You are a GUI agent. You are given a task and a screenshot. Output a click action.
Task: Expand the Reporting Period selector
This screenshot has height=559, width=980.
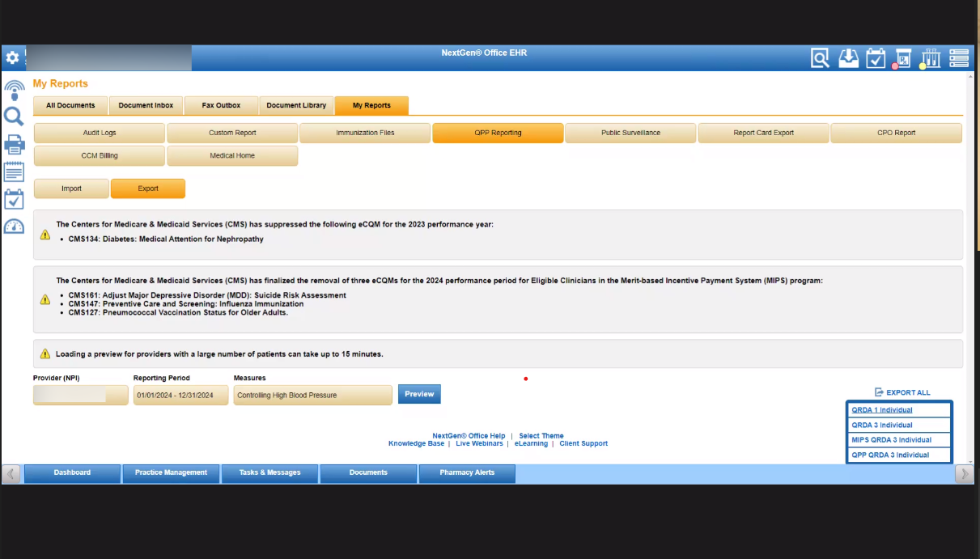(180, 395)
